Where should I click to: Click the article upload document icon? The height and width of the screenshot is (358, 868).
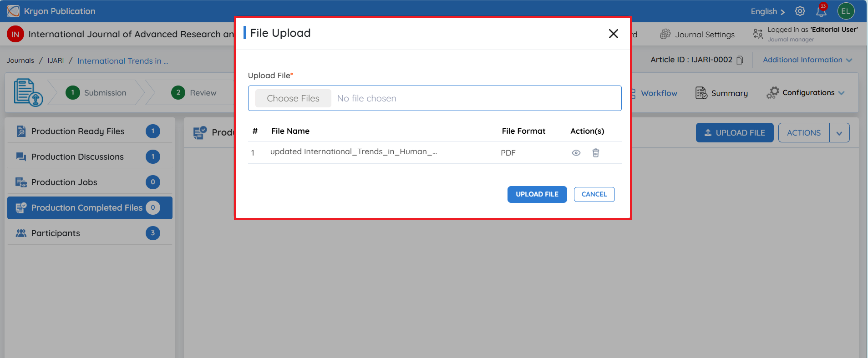[28, 93]
